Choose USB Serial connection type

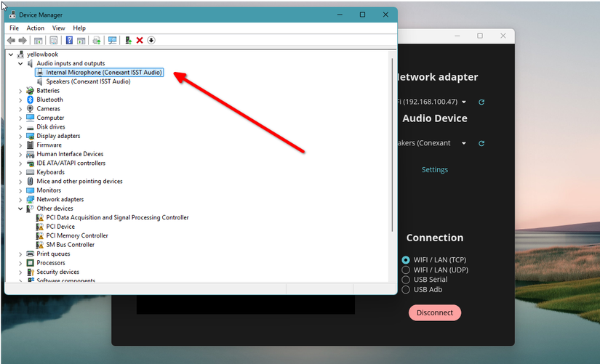pos(406,280)
